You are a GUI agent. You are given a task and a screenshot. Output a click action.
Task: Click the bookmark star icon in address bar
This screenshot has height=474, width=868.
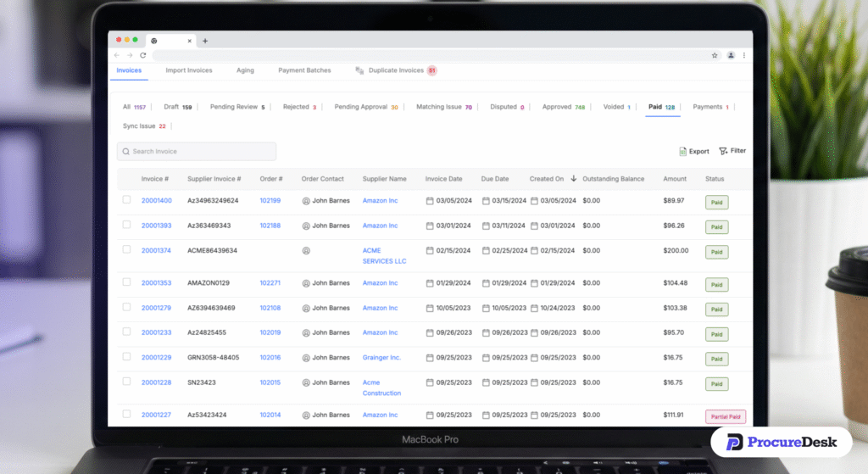pos(715,55)
